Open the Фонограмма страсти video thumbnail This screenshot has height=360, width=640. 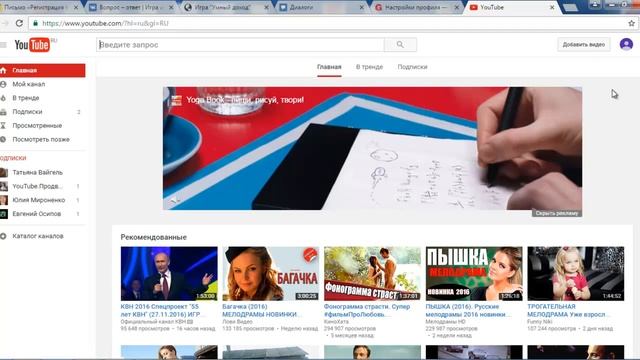(x=372, y=273)
